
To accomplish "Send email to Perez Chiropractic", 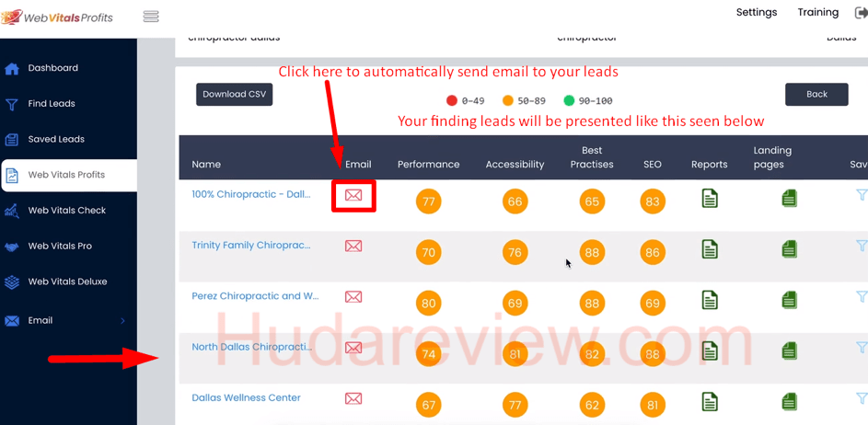I will [353, 296].
